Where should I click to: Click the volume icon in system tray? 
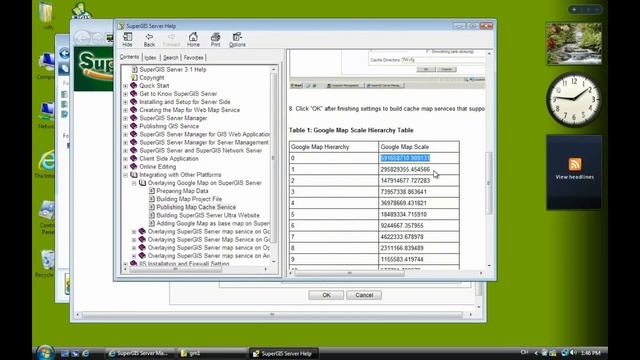[573, 353]
